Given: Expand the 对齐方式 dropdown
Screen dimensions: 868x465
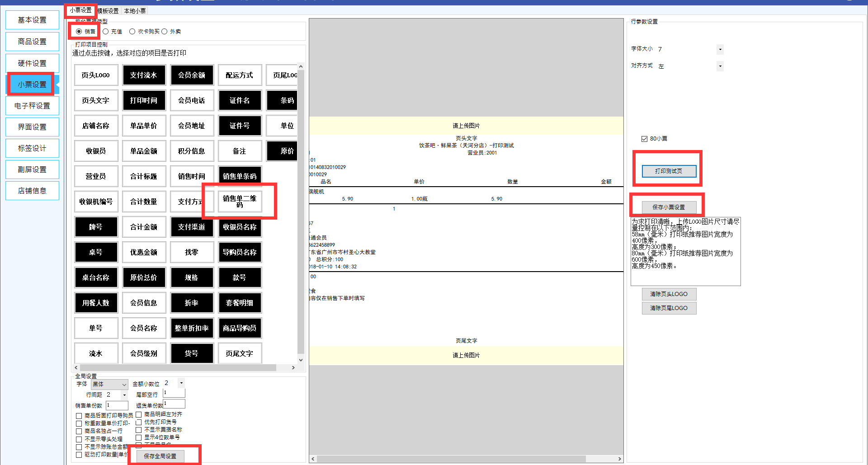Looking at the screenshot, I should (x=720, y=66).
